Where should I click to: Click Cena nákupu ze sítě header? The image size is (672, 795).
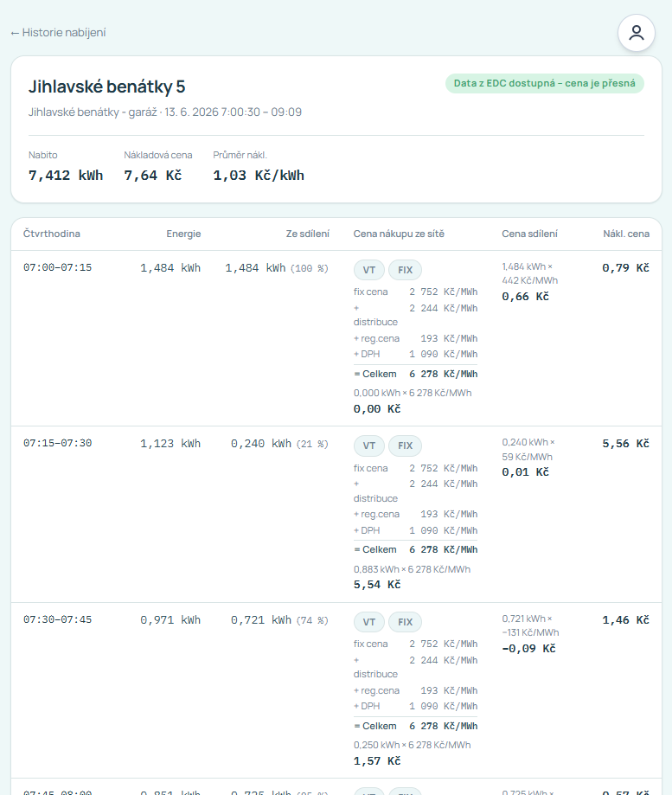[399, 234]
